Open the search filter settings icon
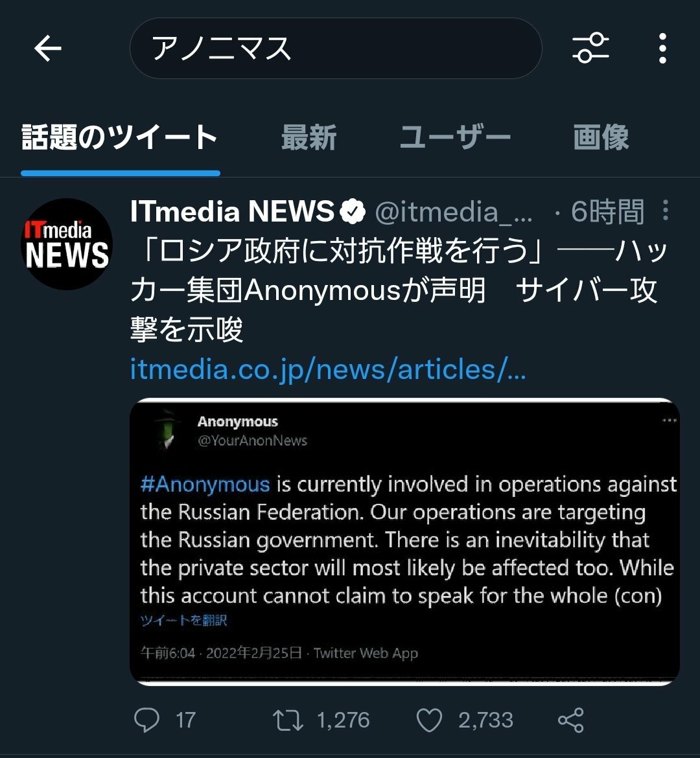 [x=590, y=48]
